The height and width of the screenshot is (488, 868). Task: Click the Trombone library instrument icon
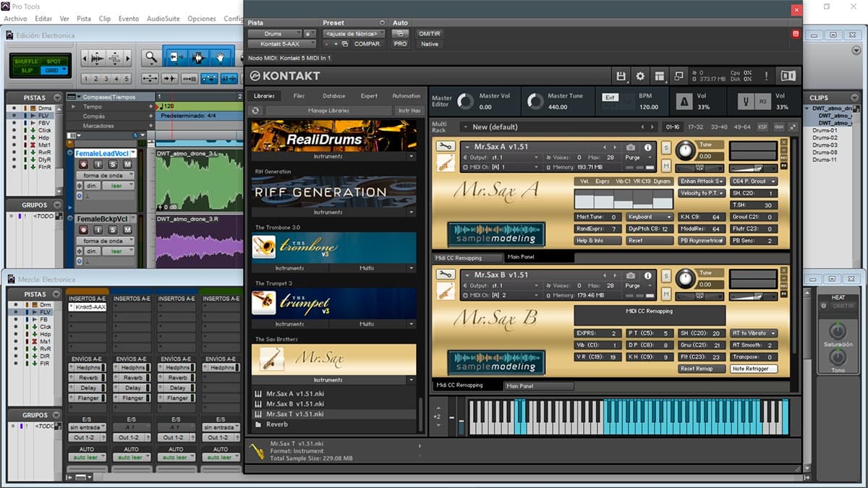point(264,247)
